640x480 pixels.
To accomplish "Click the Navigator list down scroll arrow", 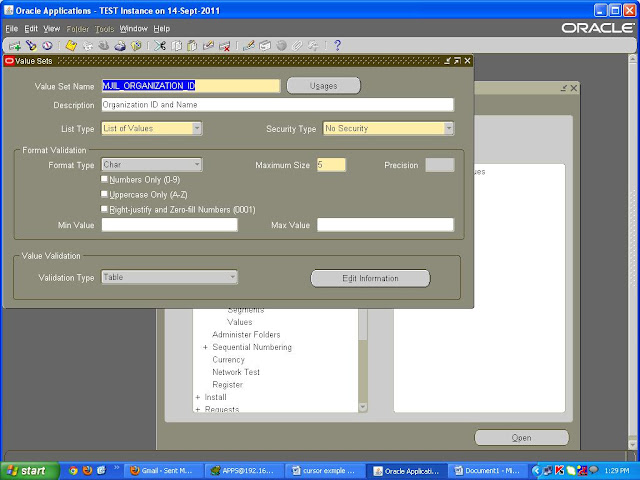I will (x=362, y=407).
